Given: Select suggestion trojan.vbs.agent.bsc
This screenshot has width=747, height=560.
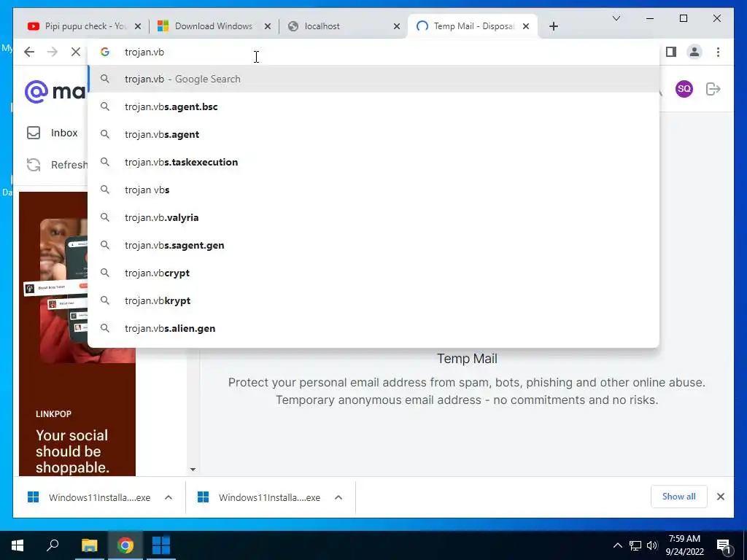Looking at the screenshot, I should 373,106.
